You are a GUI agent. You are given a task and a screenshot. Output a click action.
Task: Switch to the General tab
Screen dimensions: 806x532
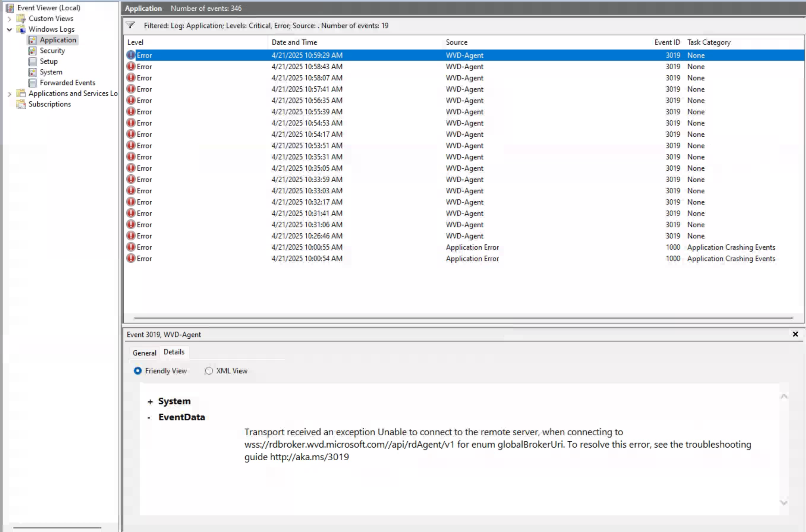coord(144,353)
